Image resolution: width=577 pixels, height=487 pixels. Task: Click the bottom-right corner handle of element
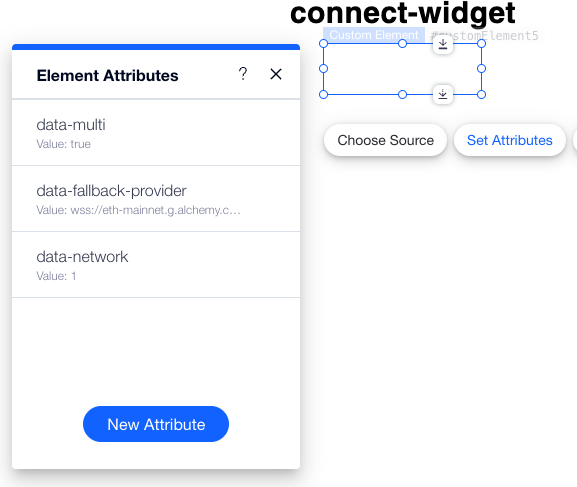point(481,95)
